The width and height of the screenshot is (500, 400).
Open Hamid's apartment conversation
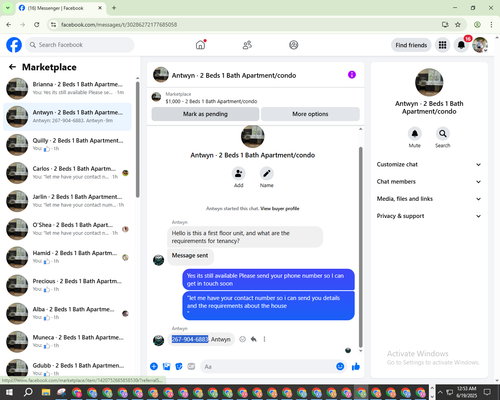pyautogui.click(x=68, y=257)
